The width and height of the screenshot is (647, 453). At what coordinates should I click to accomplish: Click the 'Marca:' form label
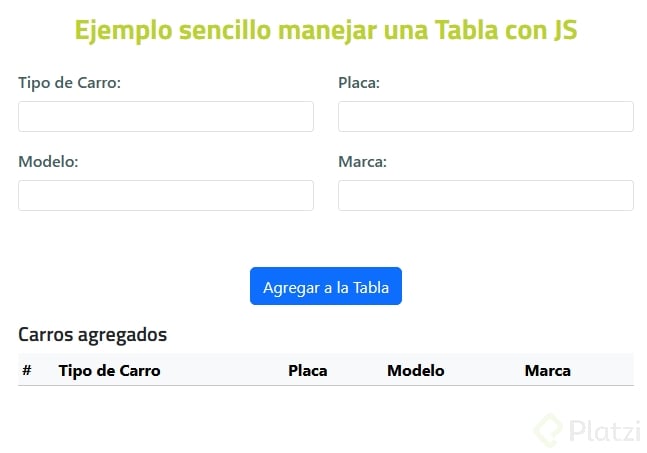tap(362, 162)
